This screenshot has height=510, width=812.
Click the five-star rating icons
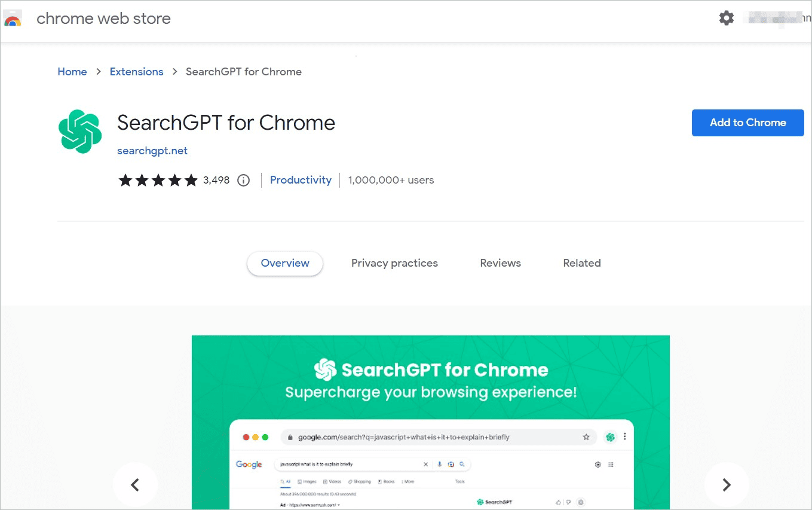tap(158, 180)
